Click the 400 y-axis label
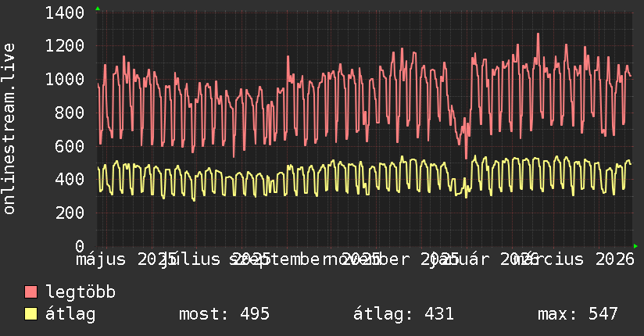644x336 pixels. click(x=70, y=180)
